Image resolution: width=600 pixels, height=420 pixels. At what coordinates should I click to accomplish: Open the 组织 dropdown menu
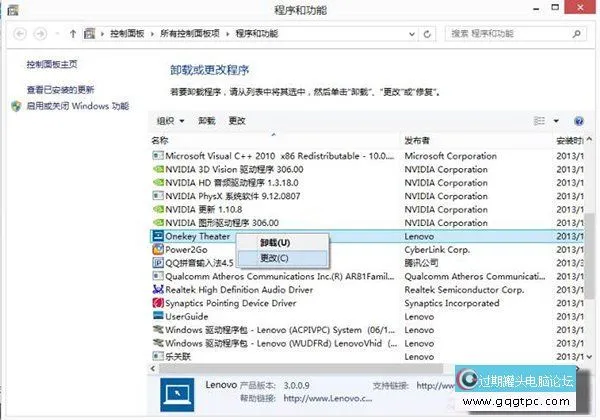(171, 121)
